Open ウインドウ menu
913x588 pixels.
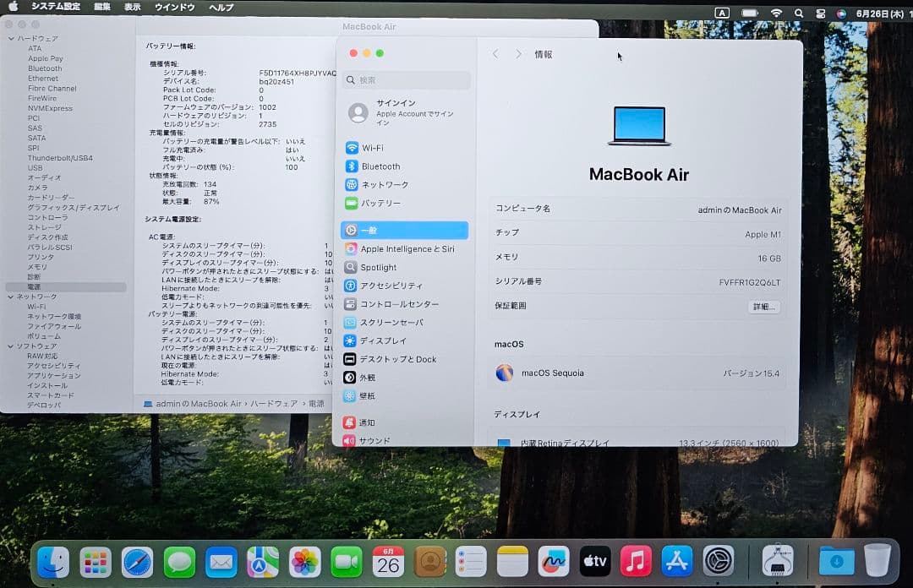pos(175,7)
